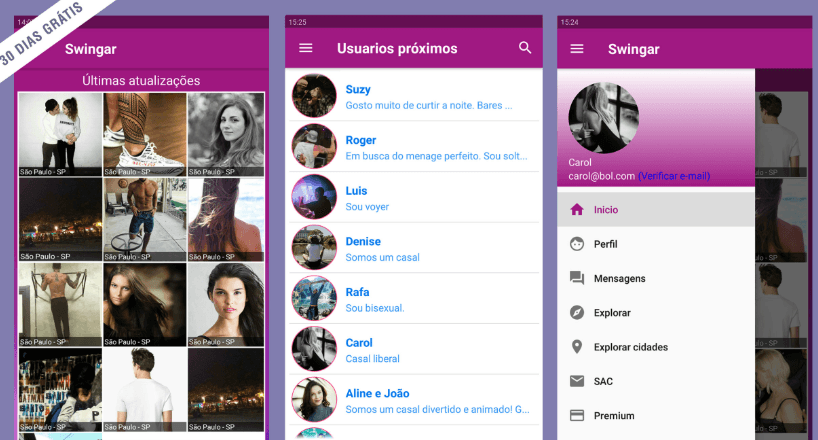Click compass icon beside Explorar
The width and height of the screenshot is (818, 440).
click(576, 313)
